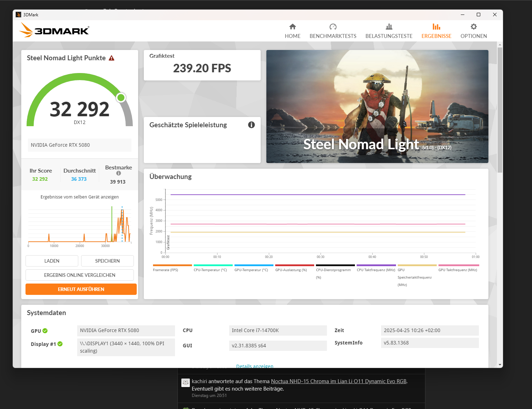The height and width of the screenshot is (409, 532).
Task: Click the GUI version v2.31.8385 s64
Action: (x=278, y=346)
